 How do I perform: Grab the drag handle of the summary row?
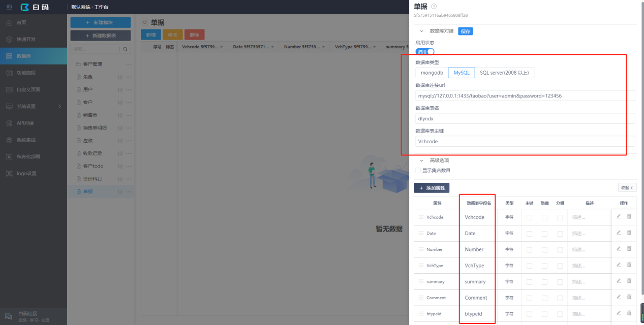click(x=421, y=281)
